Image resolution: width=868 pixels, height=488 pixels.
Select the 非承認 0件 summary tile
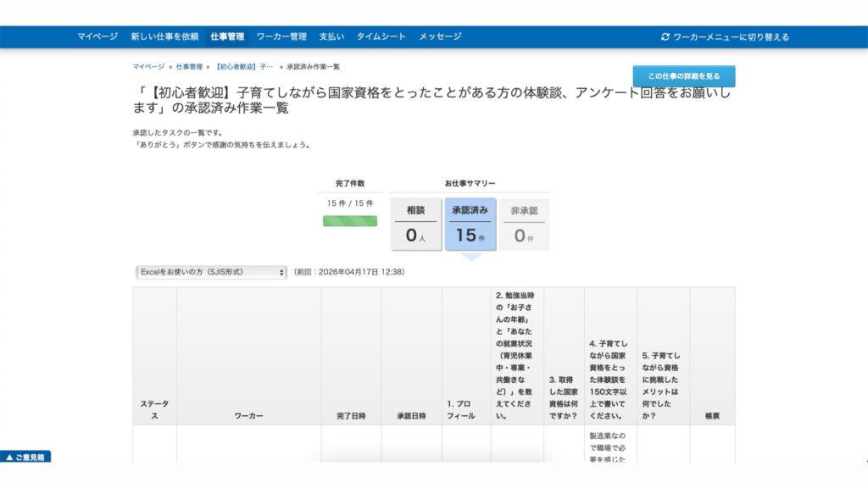tap(524, 225)
